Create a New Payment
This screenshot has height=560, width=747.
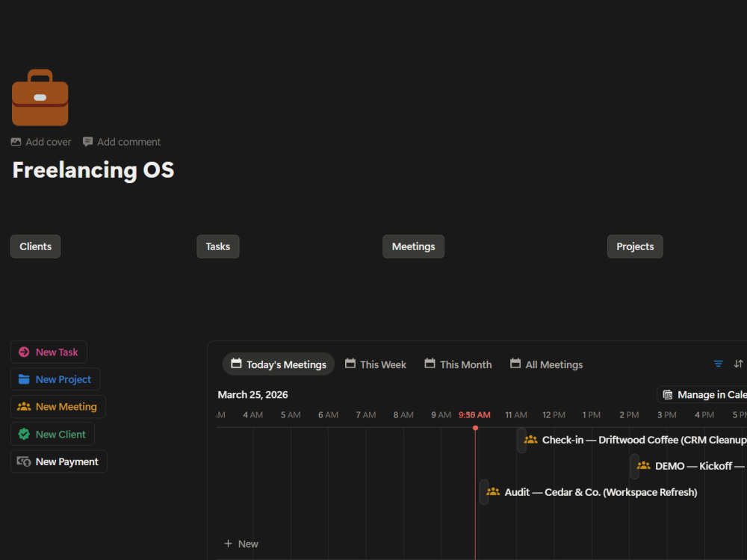(58, 461)
